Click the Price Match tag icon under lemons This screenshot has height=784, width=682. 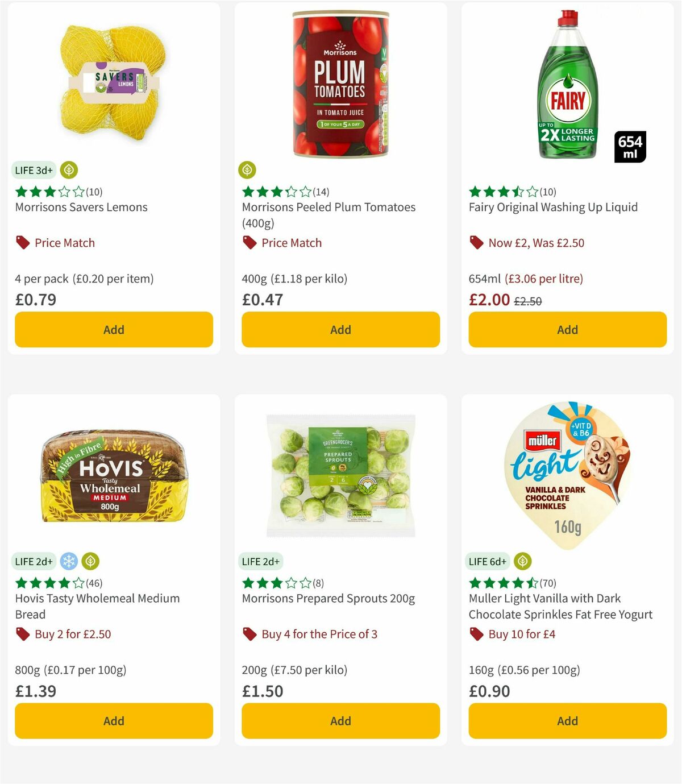point(23,242)
